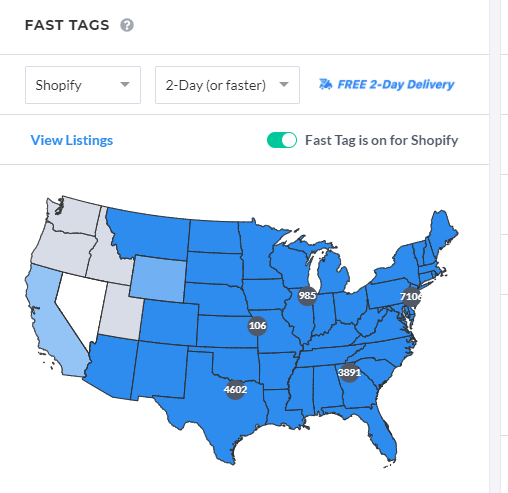Click the delivery truck icon beside FREE 2-Day Delivery
This screenshot has height=493, width=508.
click(x=325, y=84)
